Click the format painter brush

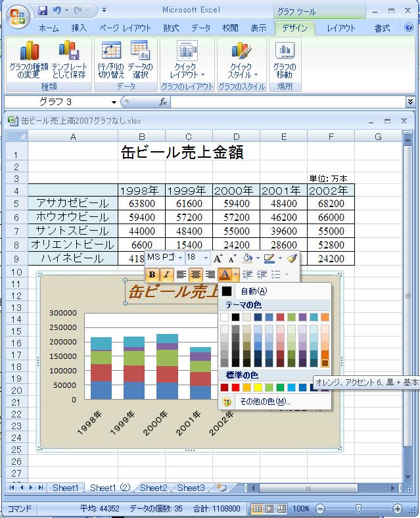click(x=292, y=258)
